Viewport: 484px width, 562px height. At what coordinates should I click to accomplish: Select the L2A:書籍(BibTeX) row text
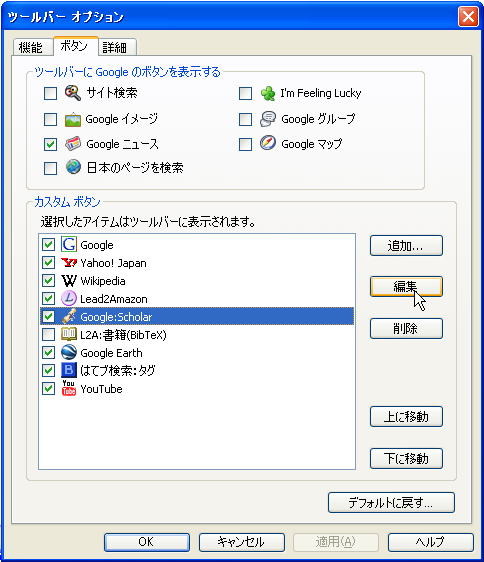[x=123, y=335]
